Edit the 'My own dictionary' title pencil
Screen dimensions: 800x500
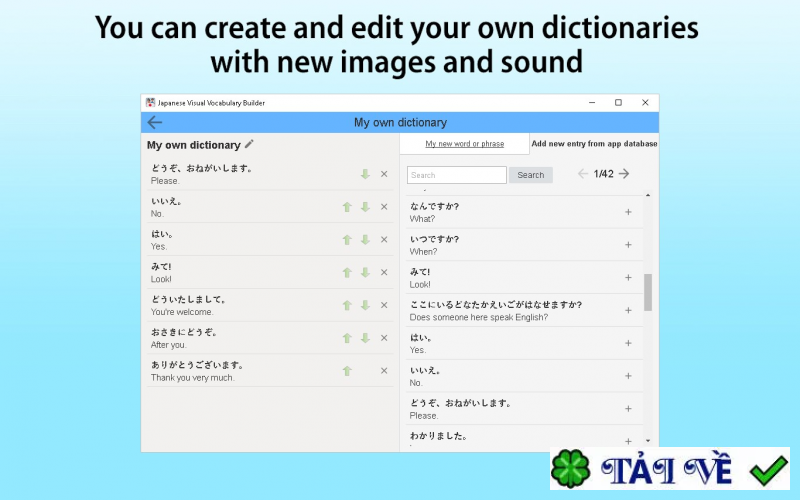pos(249,144)
